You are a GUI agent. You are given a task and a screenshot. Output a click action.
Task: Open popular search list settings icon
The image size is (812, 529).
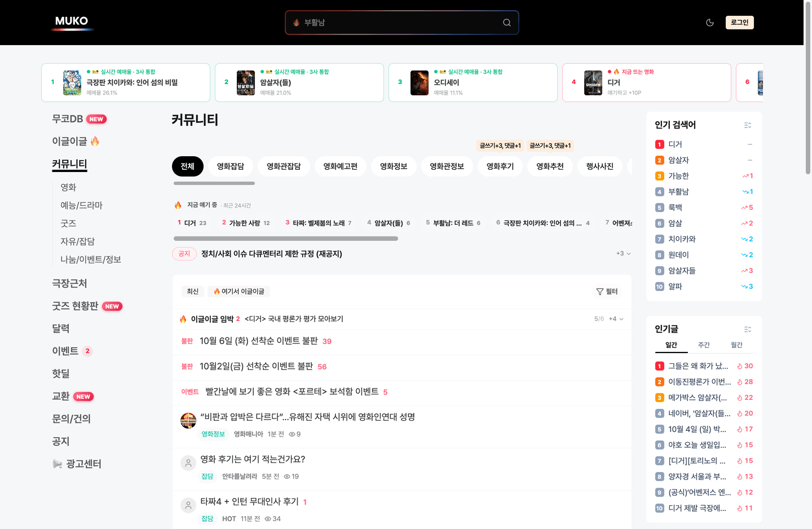pos(748,125)
